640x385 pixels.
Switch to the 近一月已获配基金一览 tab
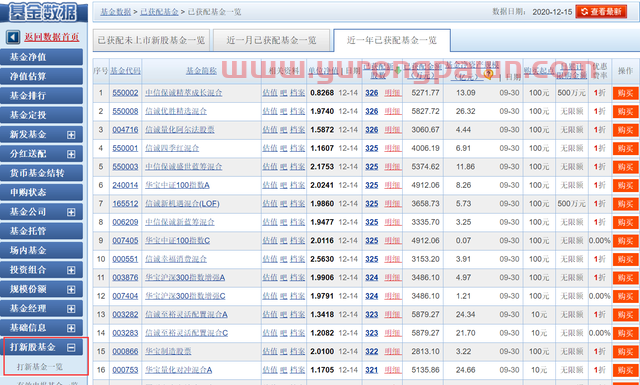tap(271, 40)
